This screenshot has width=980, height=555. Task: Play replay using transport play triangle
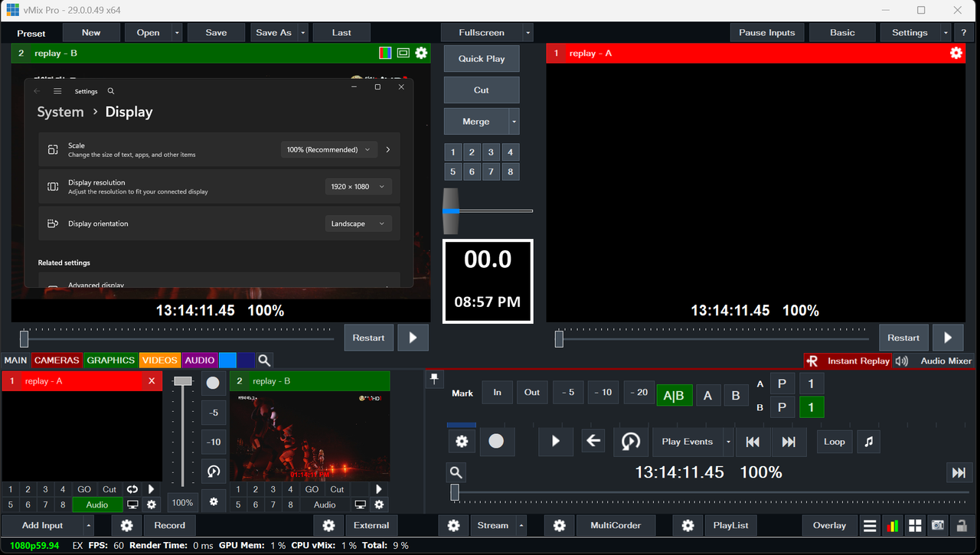556,442
